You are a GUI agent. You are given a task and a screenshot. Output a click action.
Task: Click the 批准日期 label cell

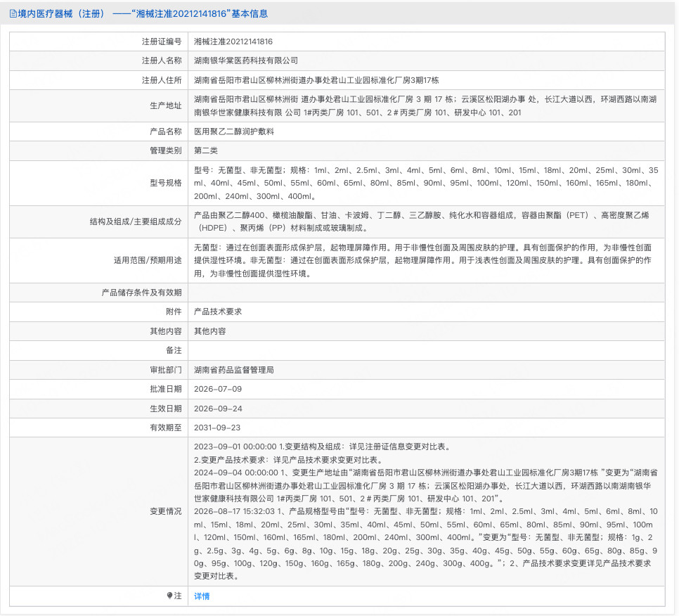pyautogui.click(x=98, y=389)
